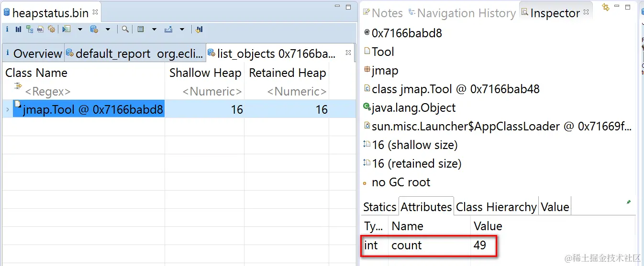The height and width of the screenshot is (266, 644).
Task: Click the Inspector link-with-snapshot arrows icon
Action: 606,7
